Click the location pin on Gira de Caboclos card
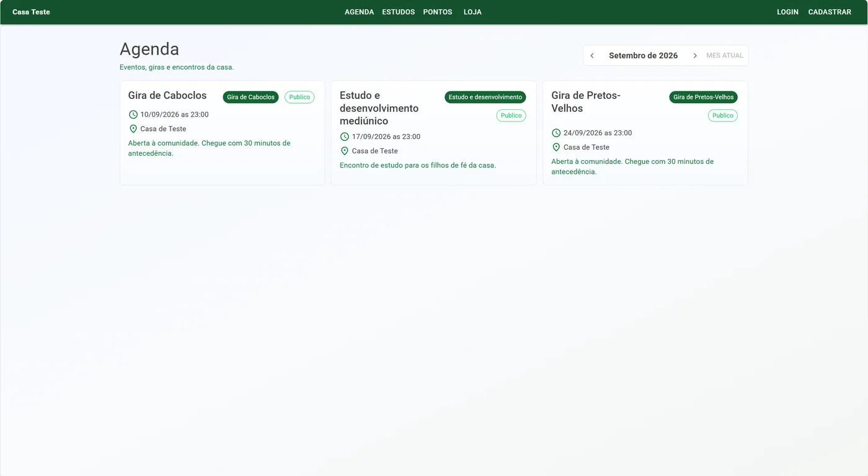 pyautogui.click(x=133, y=129)
